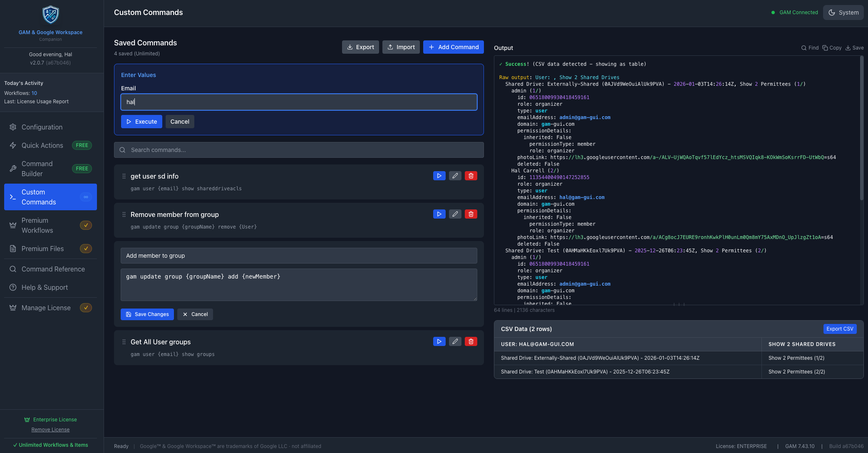The image size is (868, 453).
Task: Execute the command with entered email
Action: click(141, 122)
